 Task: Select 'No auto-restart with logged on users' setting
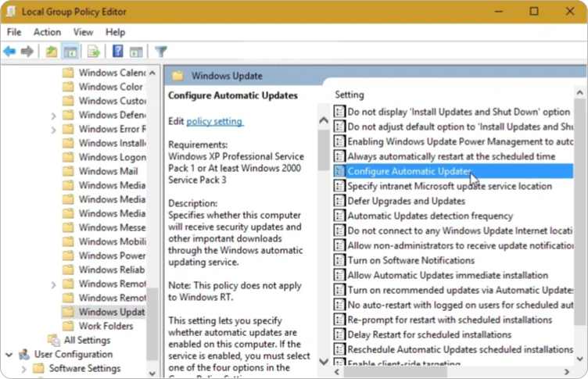[x=460, y=305]
